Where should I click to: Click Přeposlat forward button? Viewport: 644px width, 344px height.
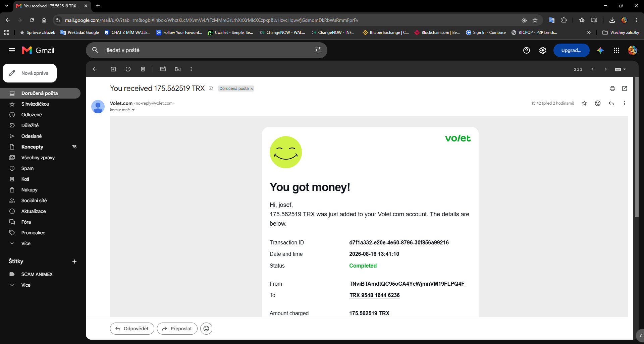coord(177,329)
